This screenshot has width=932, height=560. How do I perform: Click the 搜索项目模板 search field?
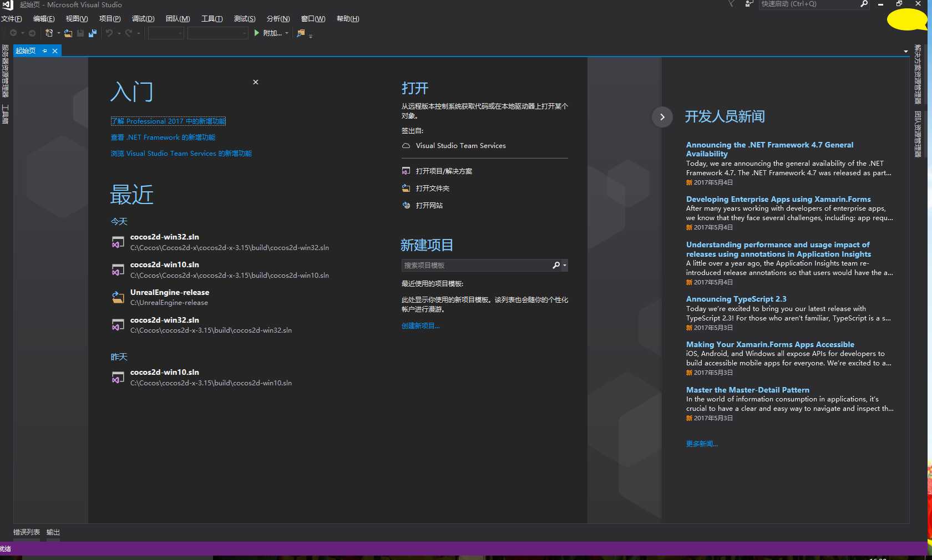476,266
